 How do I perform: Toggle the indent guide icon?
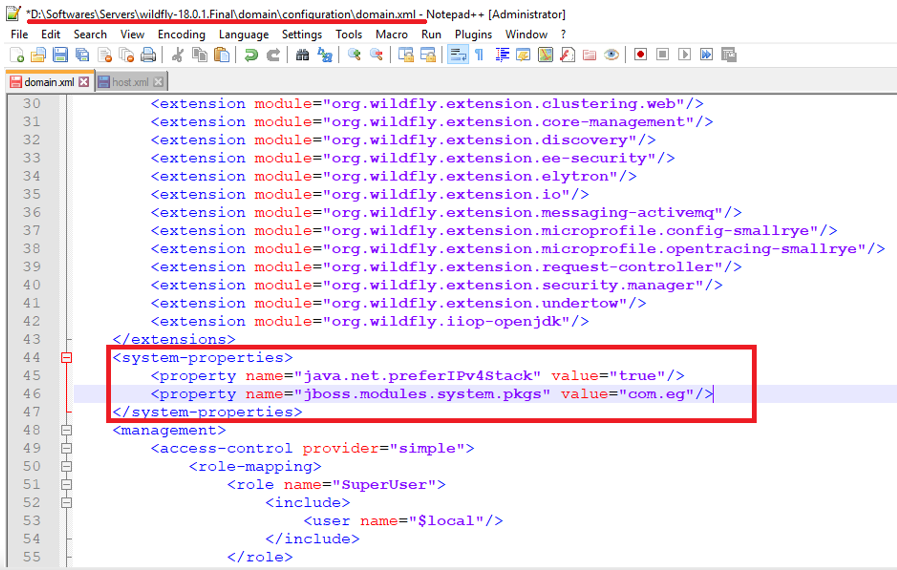pos(502,55)
